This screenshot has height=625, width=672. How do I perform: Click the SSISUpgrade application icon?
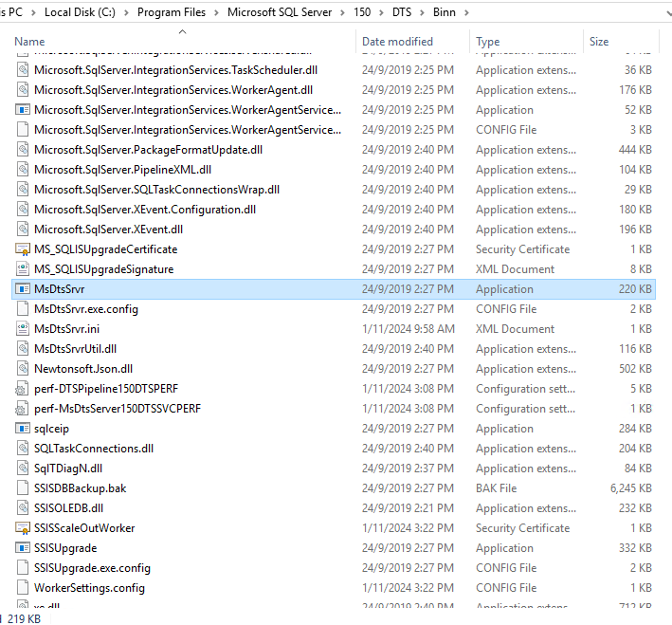pos(23,548)
